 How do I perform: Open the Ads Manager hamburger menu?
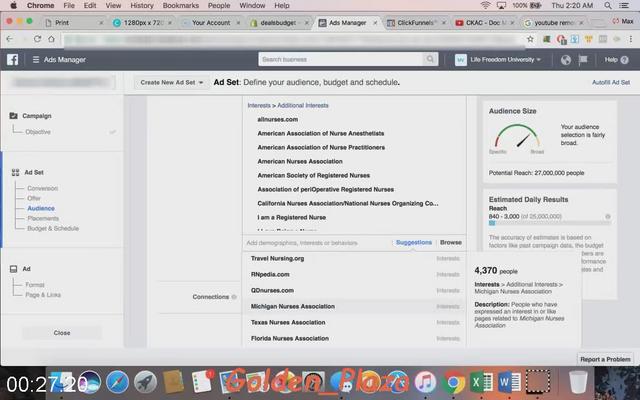coord(36,60)
